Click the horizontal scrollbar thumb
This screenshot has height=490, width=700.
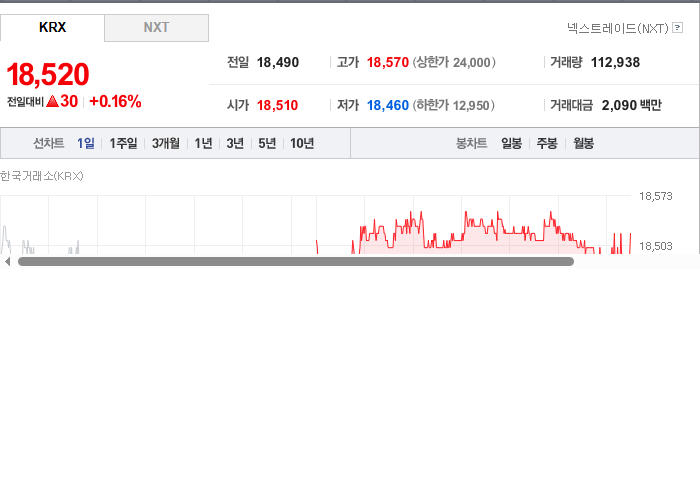coord(296,262)
